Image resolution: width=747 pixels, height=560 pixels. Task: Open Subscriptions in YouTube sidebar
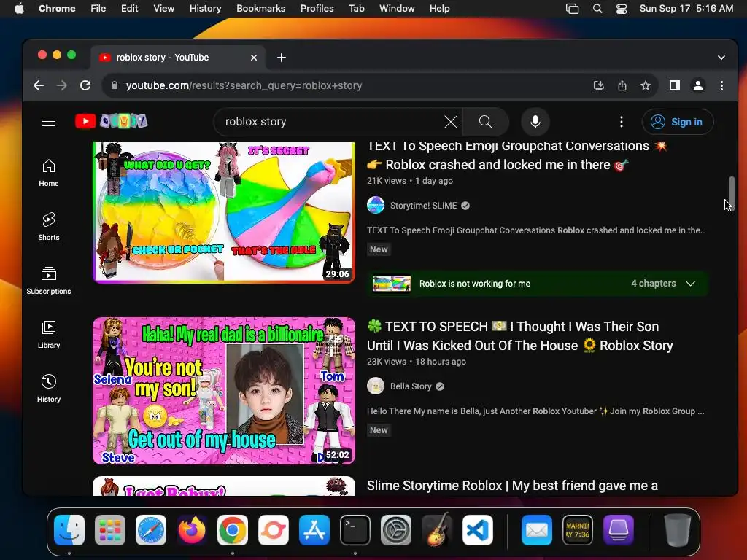coord(49,281)
